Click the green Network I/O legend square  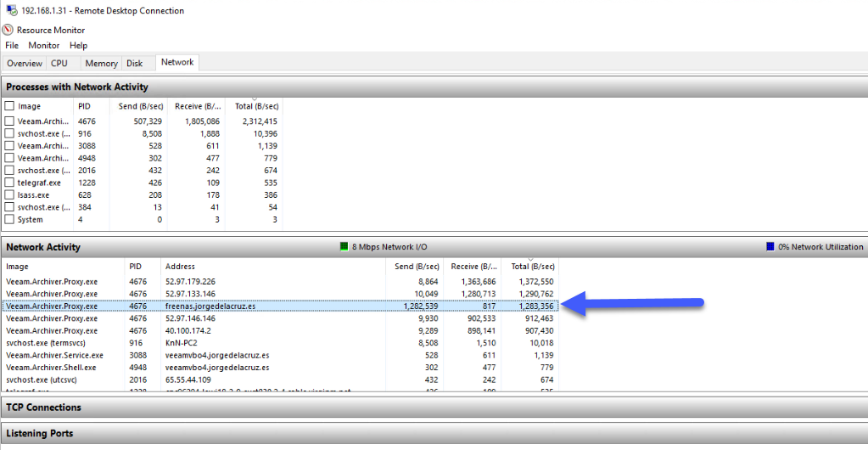coord(344,246)
